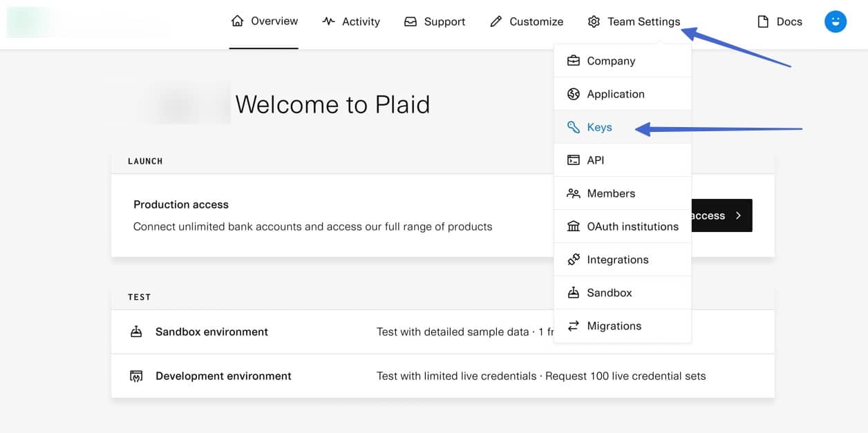868x433 pixels.
Task: Click the LAUNCH section label
Action: 145,161
